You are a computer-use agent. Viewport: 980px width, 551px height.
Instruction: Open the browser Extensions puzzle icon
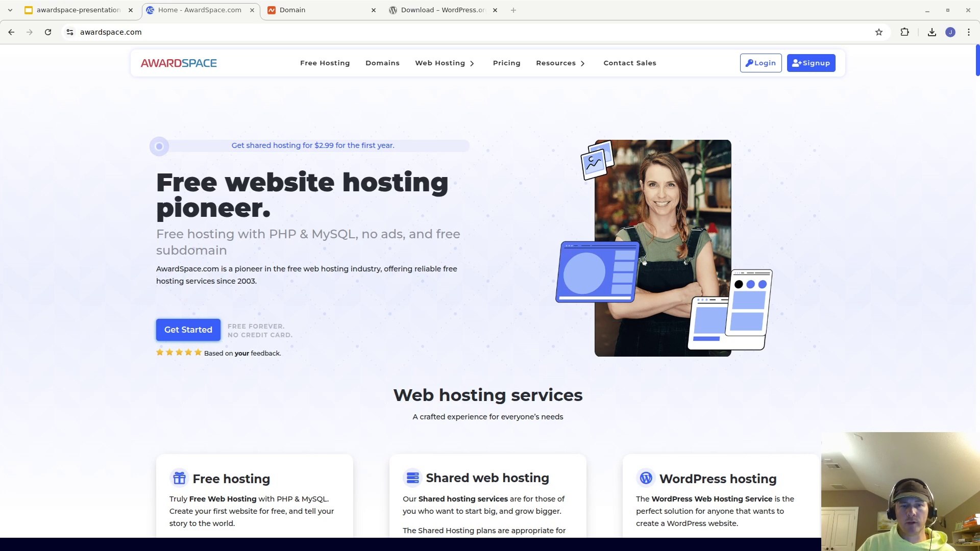[x=905, y=32]
